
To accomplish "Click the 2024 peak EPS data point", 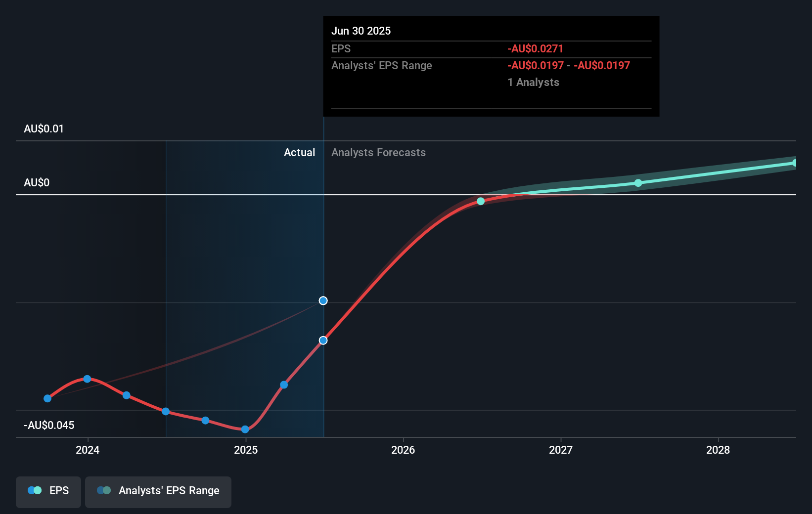I will (87, 379).
